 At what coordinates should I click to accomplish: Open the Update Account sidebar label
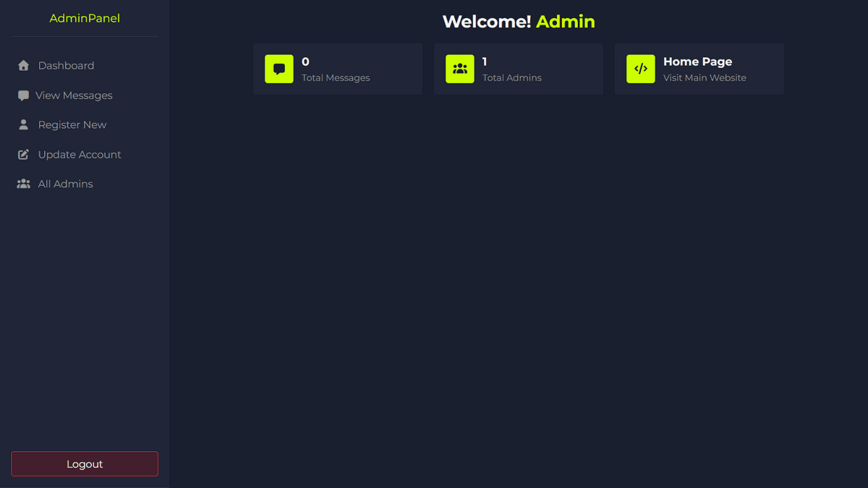coord(80,155)
